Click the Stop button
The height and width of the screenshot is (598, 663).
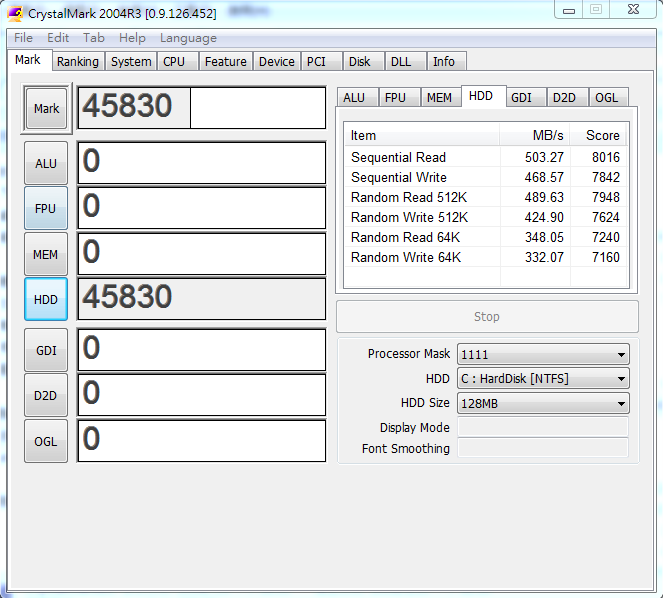coord(487,316)
